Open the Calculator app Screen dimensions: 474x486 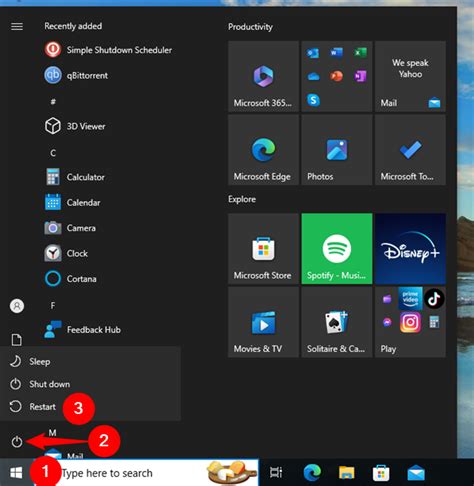(75, 177)
